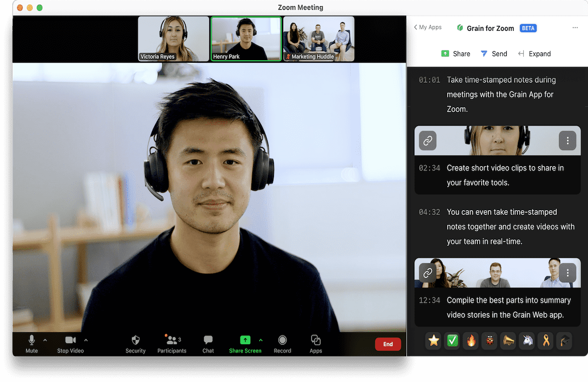588x382 pixels.
Task: Open options menu on the 12:34 clip
Action: (x=568, y=273)
